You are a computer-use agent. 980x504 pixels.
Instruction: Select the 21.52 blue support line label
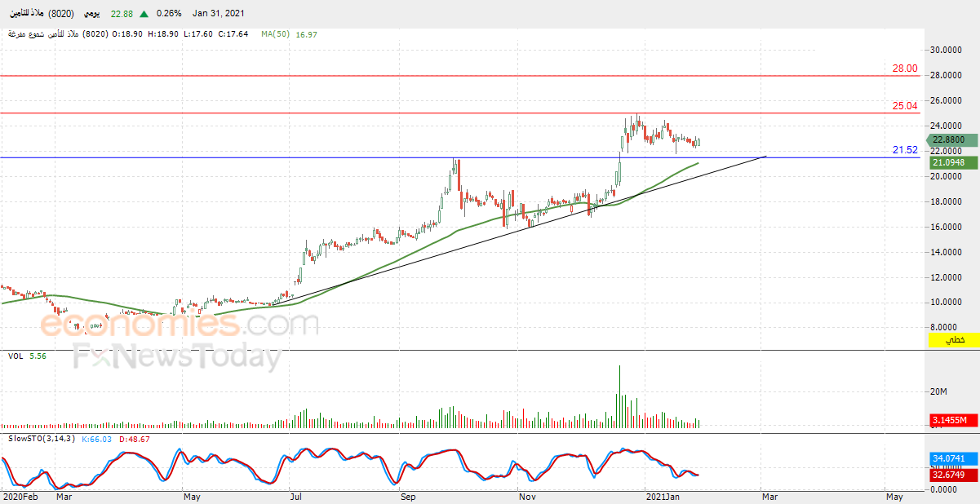tap(905, 150)
